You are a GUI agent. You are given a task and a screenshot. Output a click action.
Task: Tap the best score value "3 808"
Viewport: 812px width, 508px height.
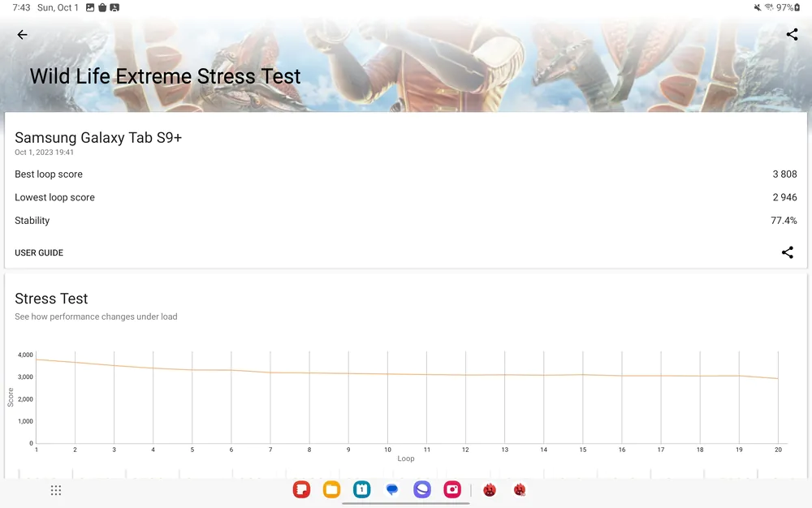pyautogui.click(x=784, y=174)
